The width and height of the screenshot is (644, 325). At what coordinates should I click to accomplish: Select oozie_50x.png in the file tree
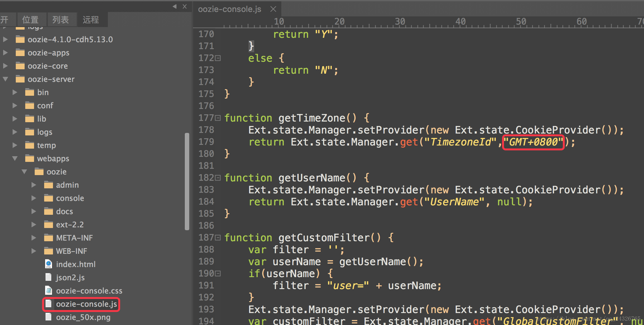tap(83, 317)
